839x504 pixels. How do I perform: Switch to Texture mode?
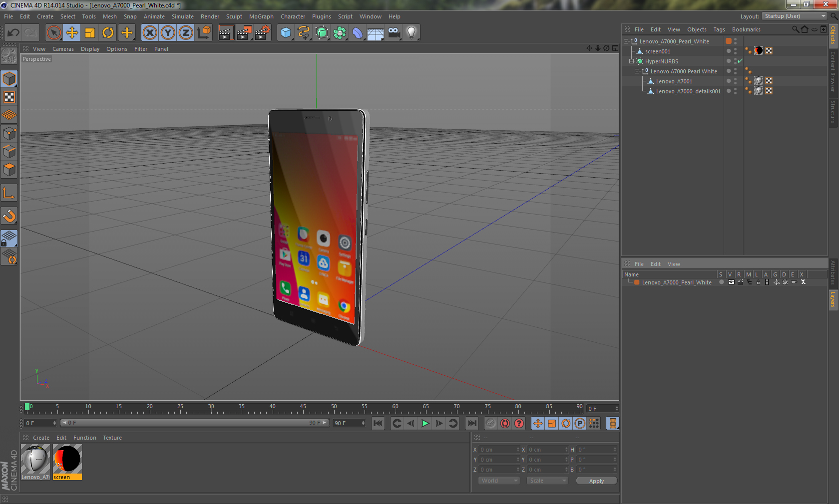[9, 97]
